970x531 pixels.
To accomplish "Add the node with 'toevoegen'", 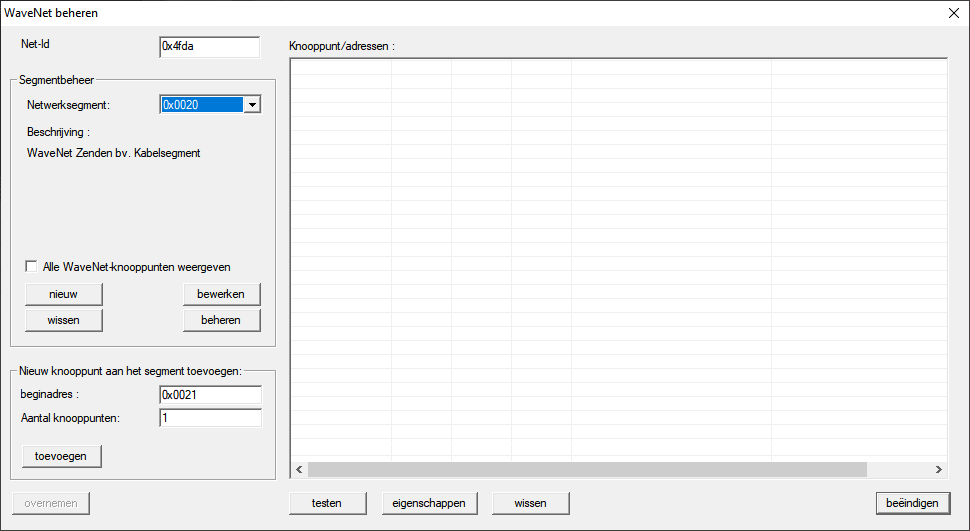I will [61, 456].
